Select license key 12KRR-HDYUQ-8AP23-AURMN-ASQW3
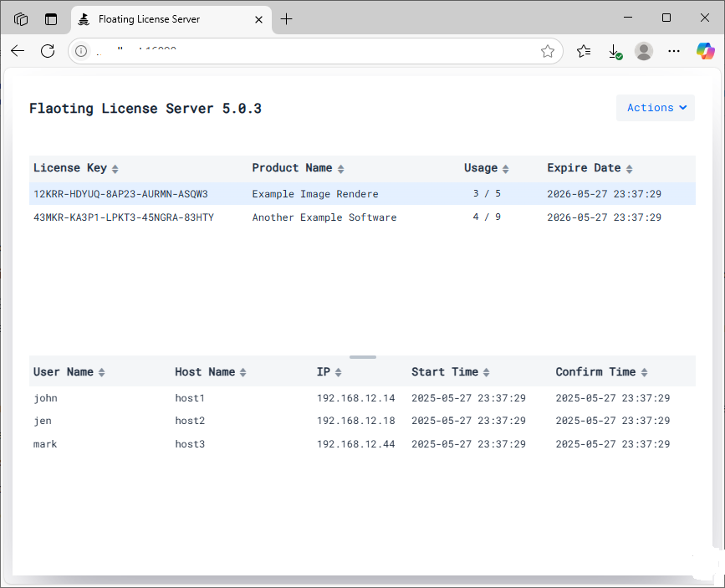 (120, 194)
